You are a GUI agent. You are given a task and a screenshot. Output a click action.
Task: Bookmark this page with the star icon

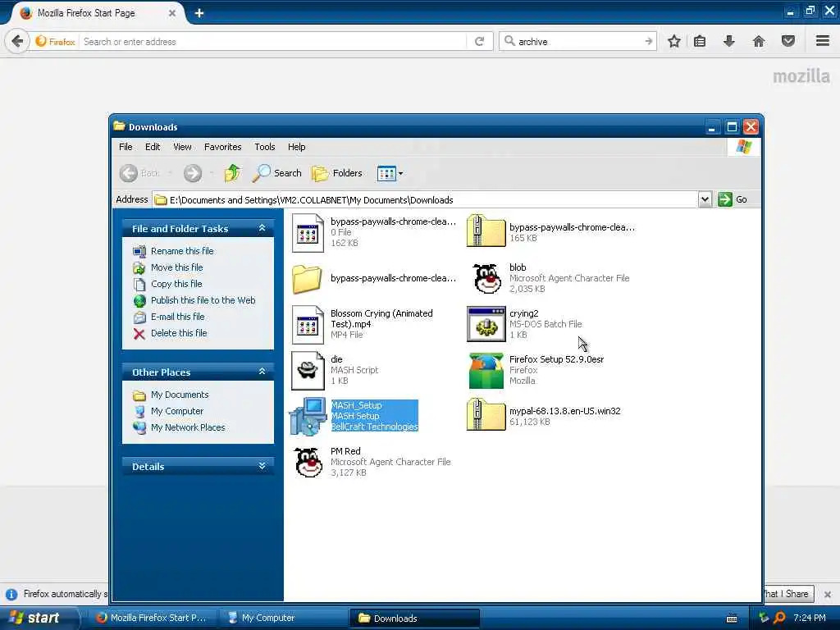[674, 41]
